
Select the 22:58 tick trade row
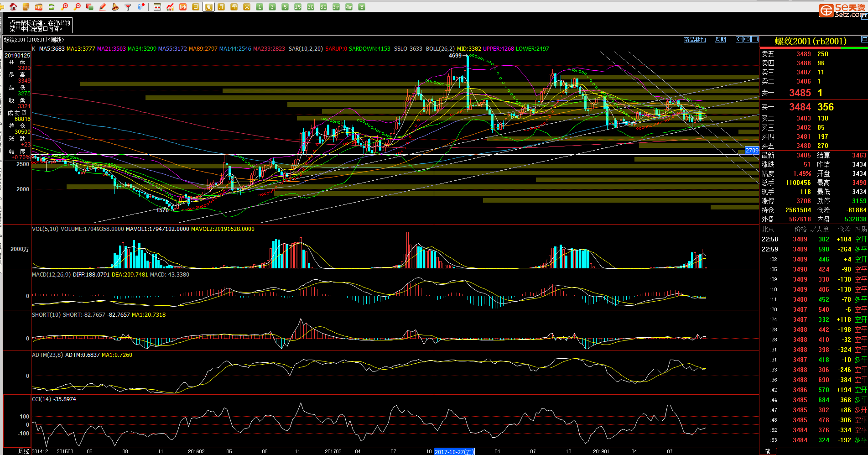click(814, 239)
